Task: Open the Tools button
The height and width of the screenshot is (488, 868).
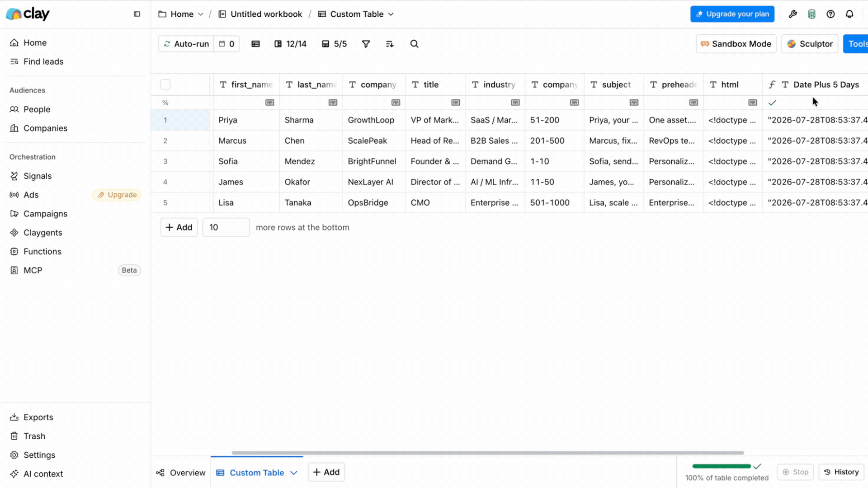Action: click(855, 44)
